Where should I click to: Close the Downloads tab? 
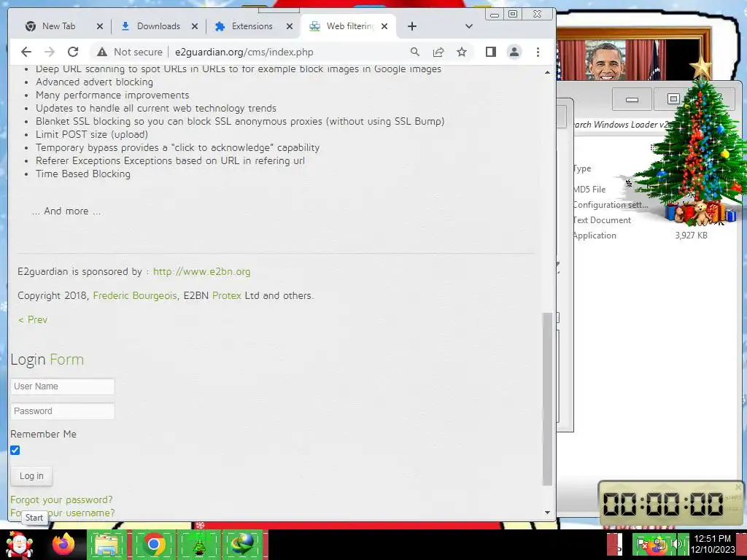(194, 27)
